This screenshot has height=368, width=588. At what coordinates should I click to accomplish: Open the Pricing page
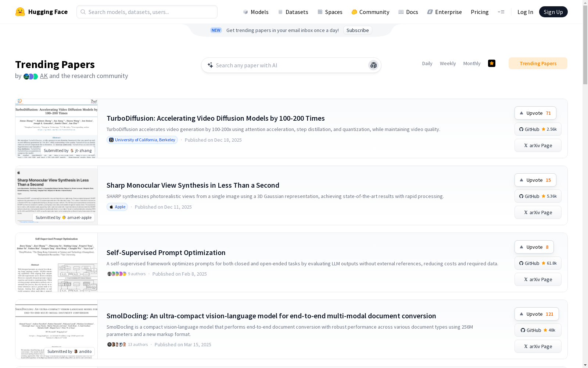[480, 12]
